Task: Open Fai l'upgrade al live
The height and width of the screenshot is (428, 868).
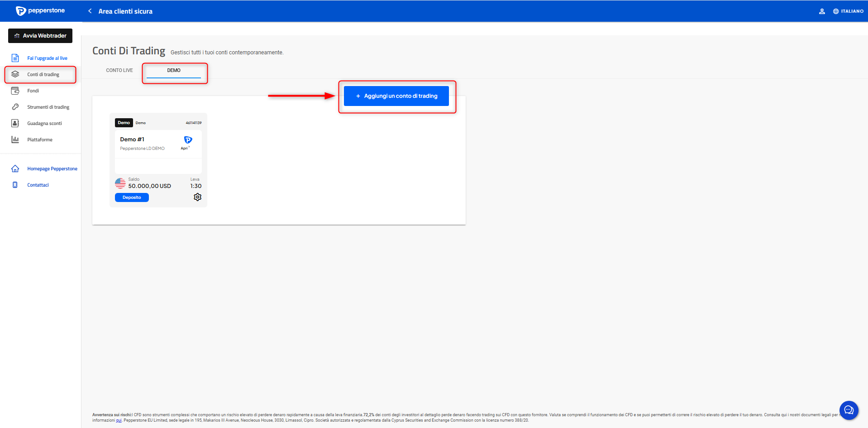Action: coord(47,58)
